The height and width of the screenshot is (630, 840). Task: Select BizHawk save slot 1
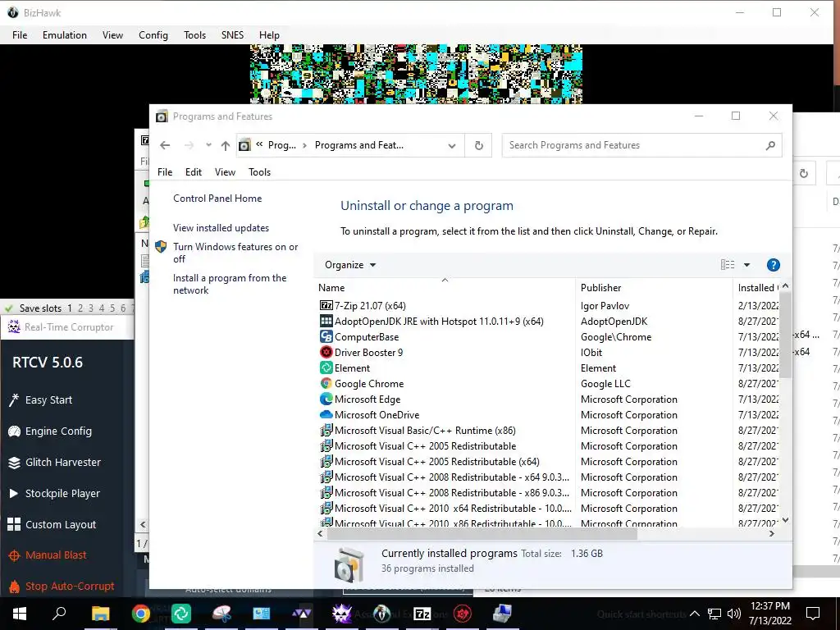pos(70,308)
